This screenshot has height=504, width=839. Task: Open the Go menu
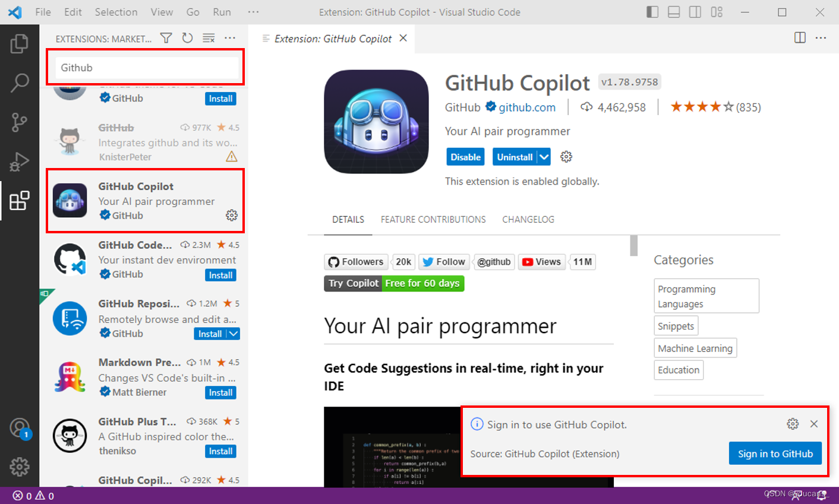[193, 12]
